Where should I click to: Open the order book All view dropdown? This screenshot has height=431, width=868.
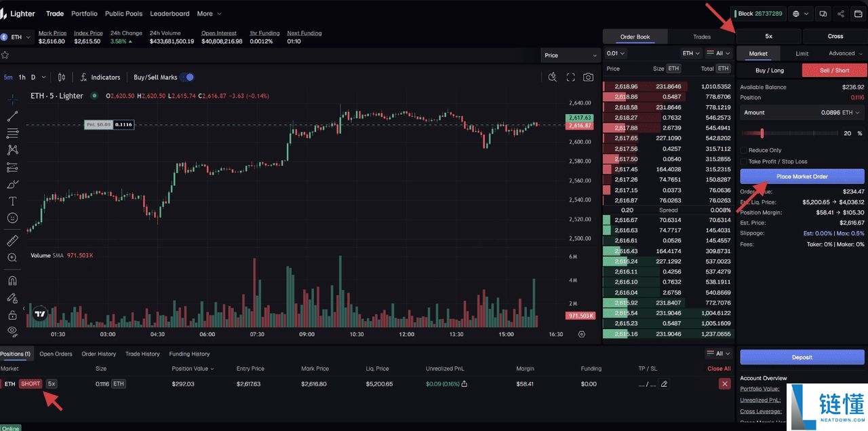719,53
